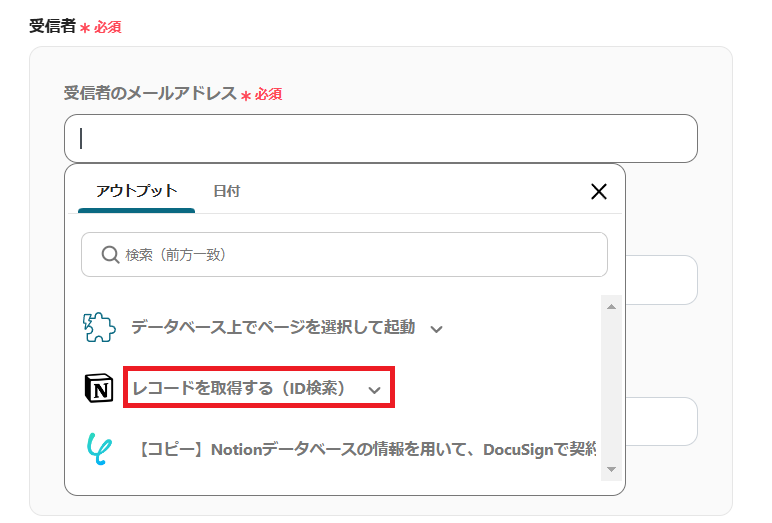Select レコードを取得する(ID検索) entry
The image size is (772, 523).
point(239,388)
